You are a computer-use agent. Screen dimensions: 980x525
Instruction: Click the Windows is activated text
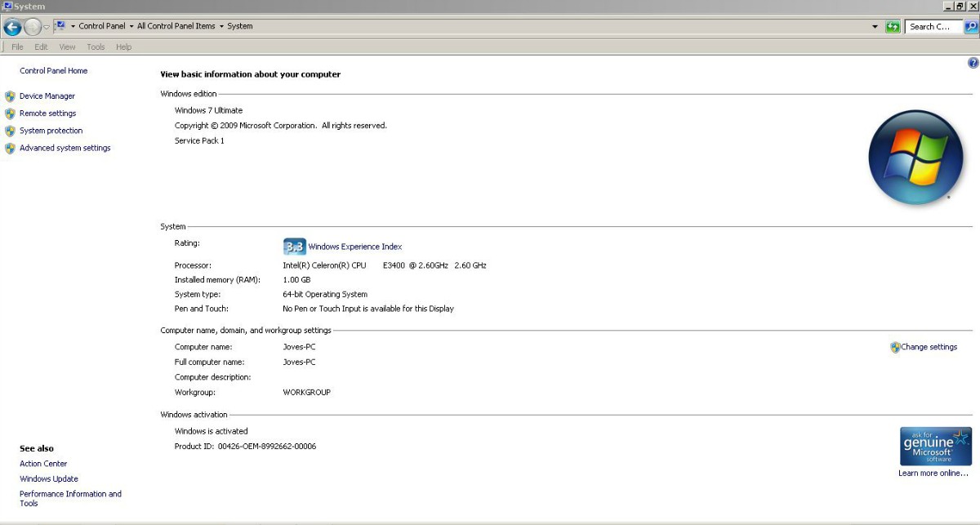(211, 431)
